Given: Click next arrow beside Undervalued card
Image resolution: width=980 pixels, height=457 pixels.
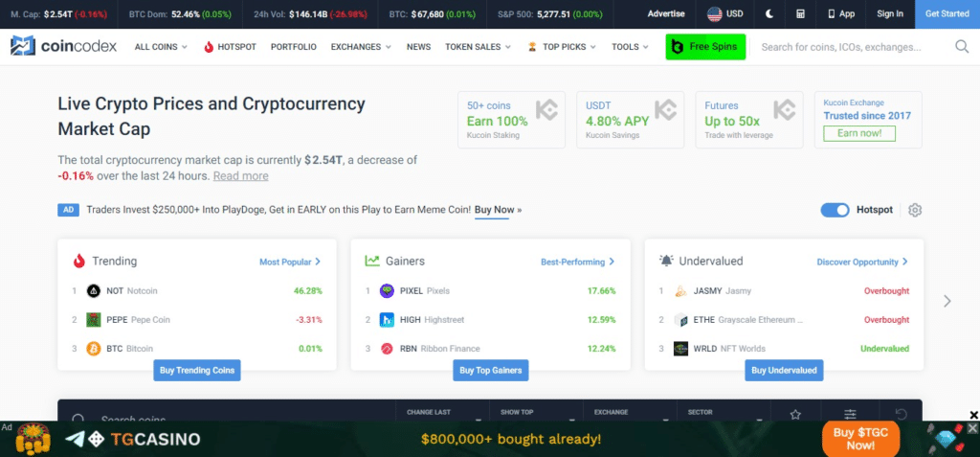Looking at the screenshot, I should 947,301.
